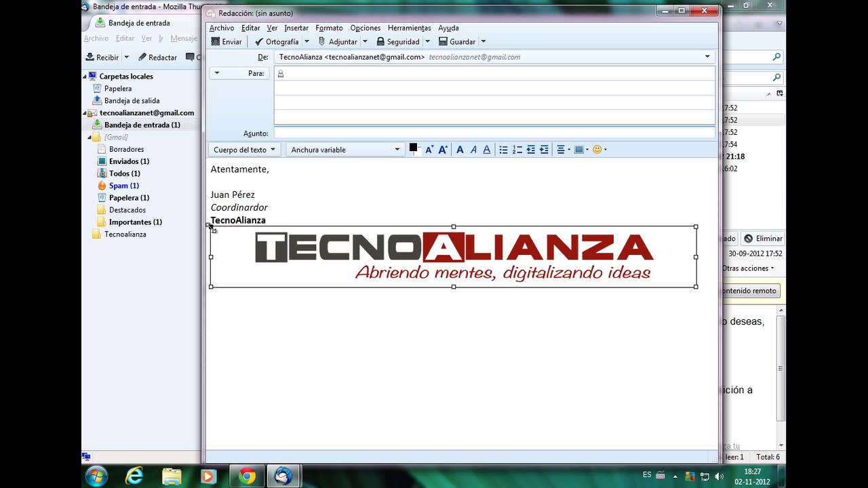Click the Enviar send button

point(226,41)
